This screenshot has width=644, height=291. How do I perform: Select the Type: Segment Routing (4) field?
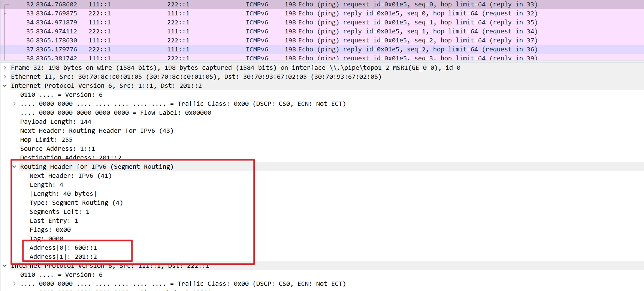tap(76, 202)
